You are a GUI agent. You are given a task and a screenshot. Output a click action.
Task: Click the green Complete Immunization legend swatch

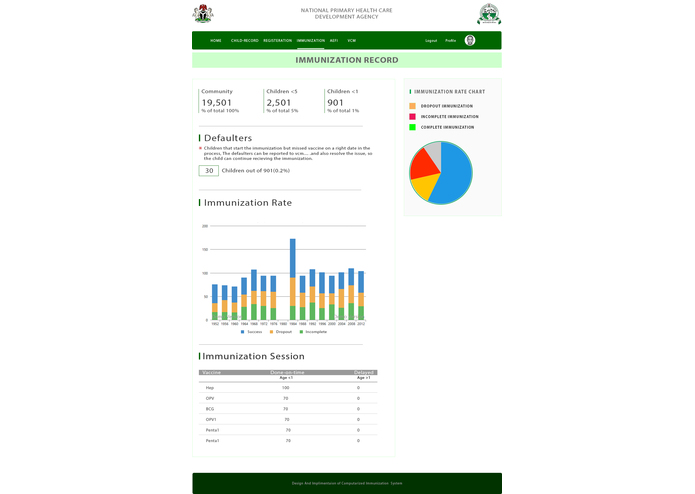click(413, 127)
